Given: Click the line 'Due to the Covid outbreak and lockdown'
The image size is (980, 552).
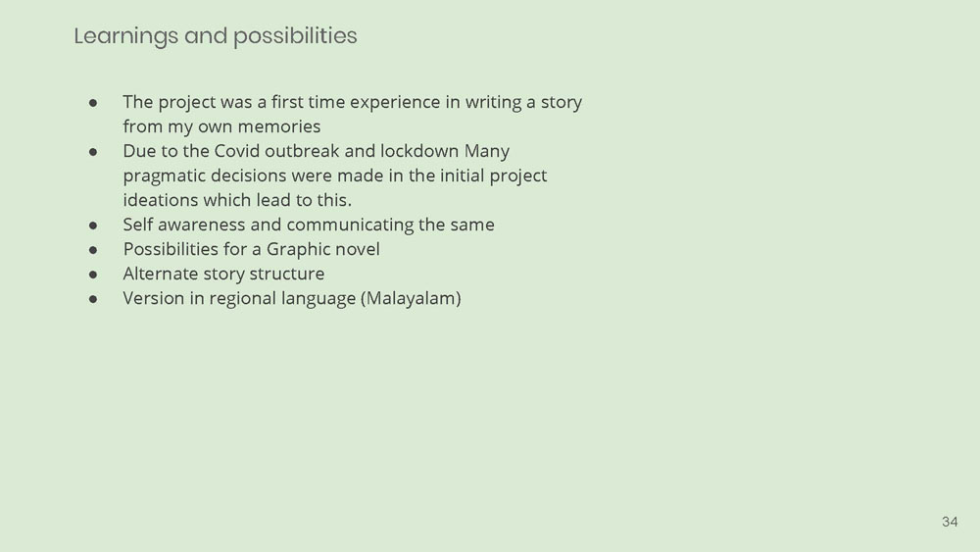Looking at the screenshot, I should (317, 151).
